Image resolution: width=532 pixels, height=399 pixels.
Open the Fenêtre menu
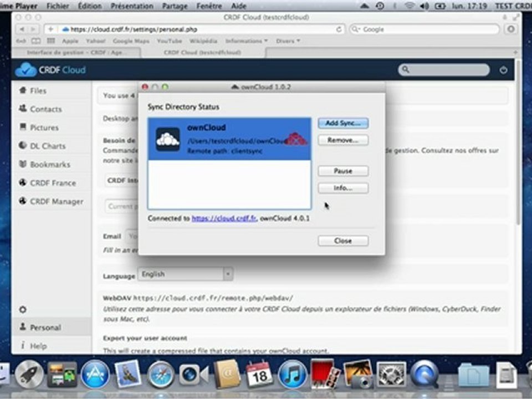(209, 6)
